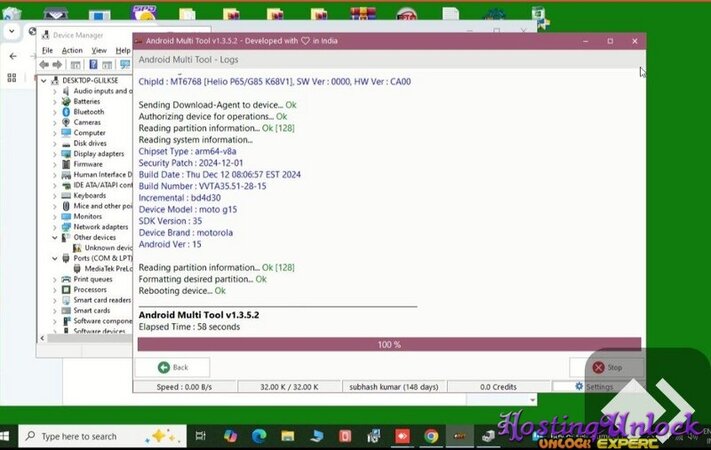Viewport: 711px width, 450px height.
Task: Click the Back button in Android Multi Tool
Action: click(x=172, y=367)
